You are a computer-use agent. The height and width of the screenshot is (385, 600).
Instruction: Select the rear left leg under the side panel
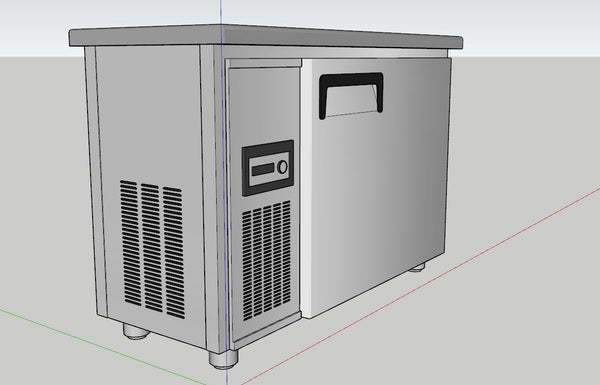point(136,331)
